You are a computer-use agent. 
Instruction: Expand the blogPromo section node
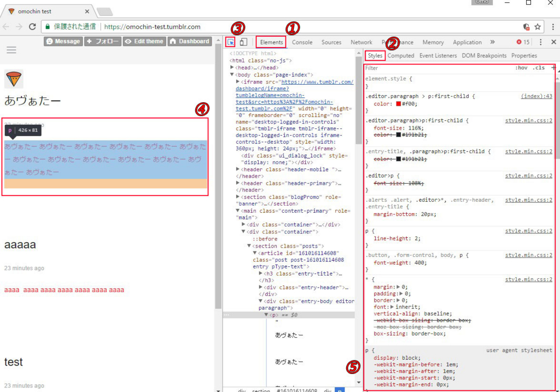click(x=238, y=197)
